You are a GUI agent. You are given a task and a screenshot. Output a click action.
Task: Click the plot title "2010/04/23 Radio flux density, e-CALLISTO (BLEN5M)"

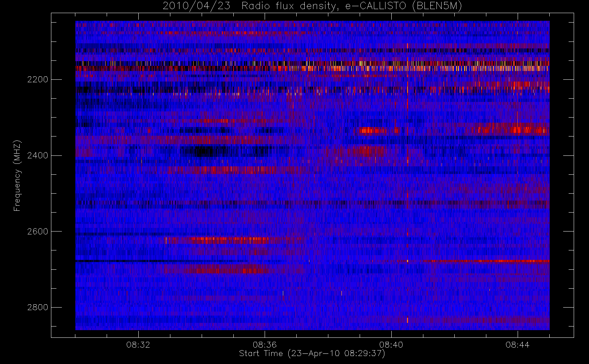click(312, 6)
